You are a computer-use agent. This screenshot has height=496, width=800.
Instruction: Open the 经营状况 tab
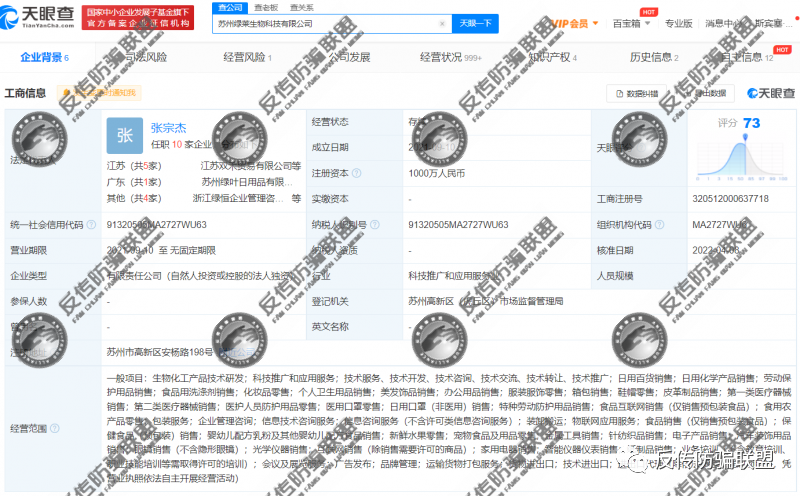[451, 57]
